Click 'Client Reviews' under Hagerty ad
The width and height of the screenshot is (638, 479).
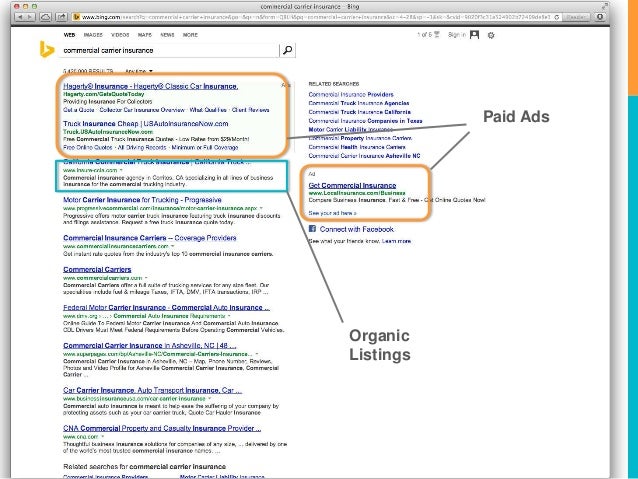click(250, 110)
